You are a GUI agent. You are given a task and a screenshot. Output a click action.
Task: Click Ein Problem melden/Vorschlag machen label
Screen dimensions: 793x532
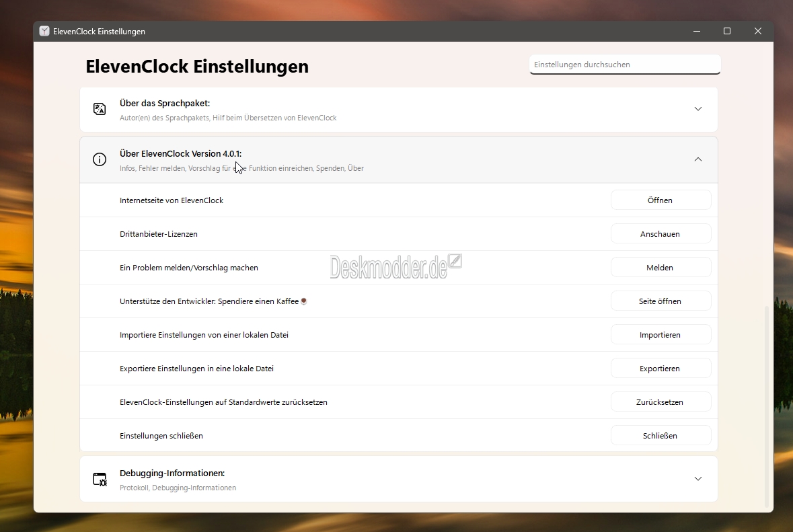(188, 268)
